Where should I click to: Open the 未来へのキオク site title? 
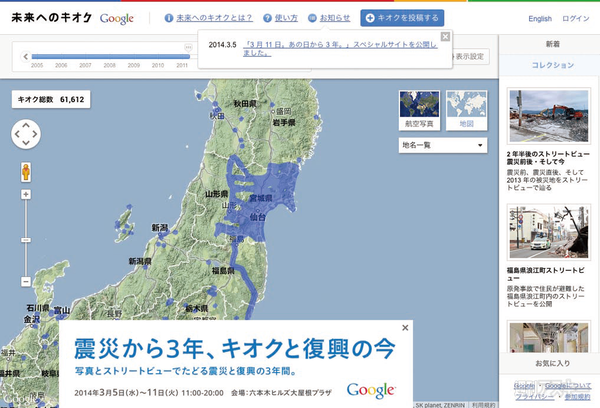(52, 18)
